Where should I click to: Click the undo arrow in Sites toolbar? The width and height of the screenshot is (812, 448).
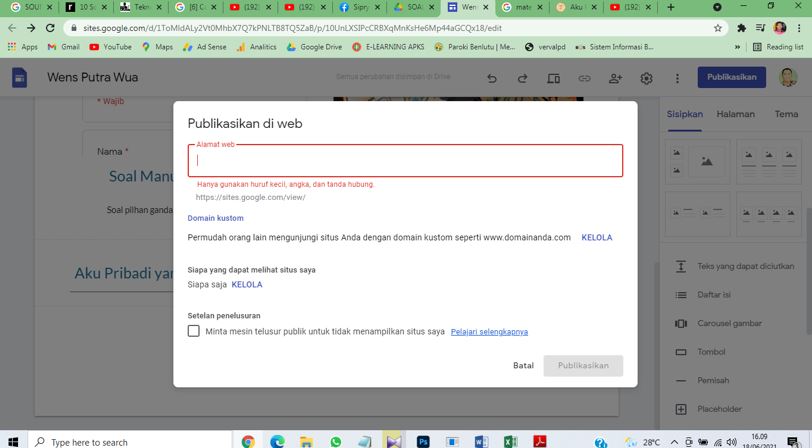click(491, 78)
